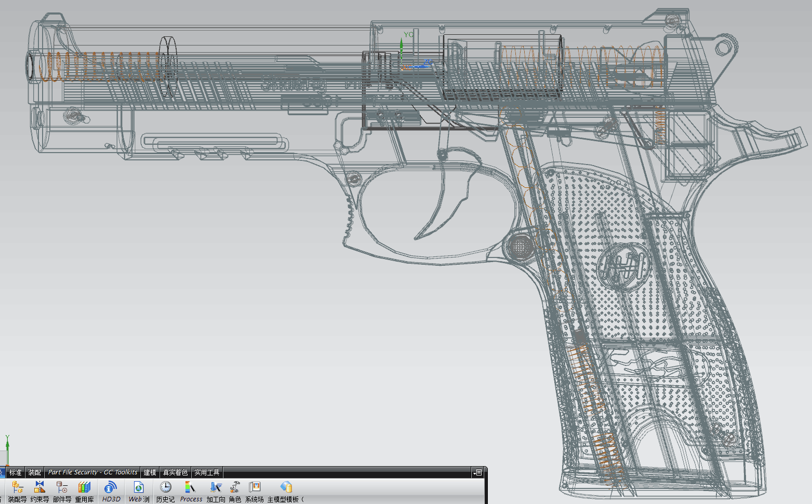
Task: Open the Assembly Navigator (装配导) icon
Action: click(x=17, y=488)
